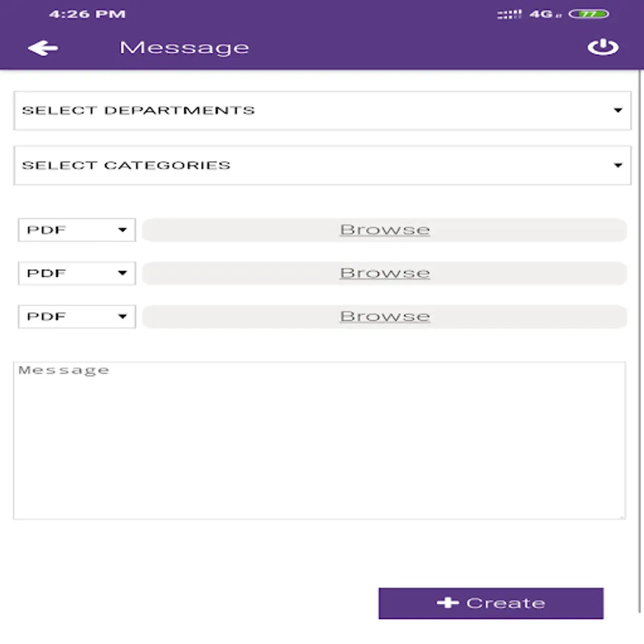The width and height of the screenshot is (644, 644).
Task: Expand the third PDF file type dropdown
Action: click(77, 316)
